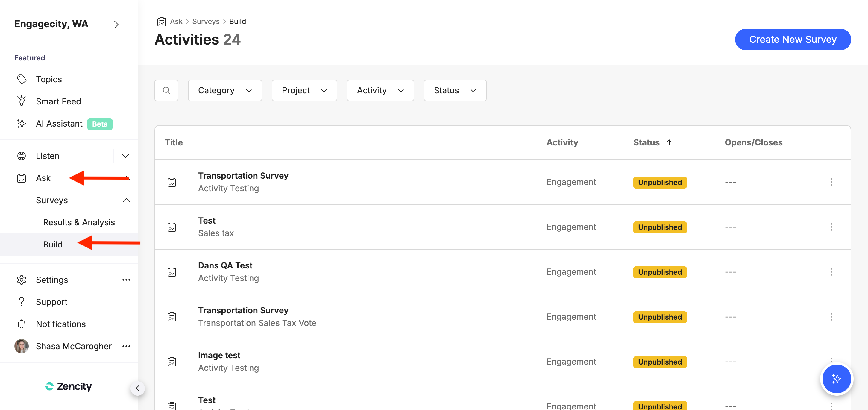Click the collapse sidebar arrow near Zencity logo
868x410 pixels.
click(x=138, y=388)
